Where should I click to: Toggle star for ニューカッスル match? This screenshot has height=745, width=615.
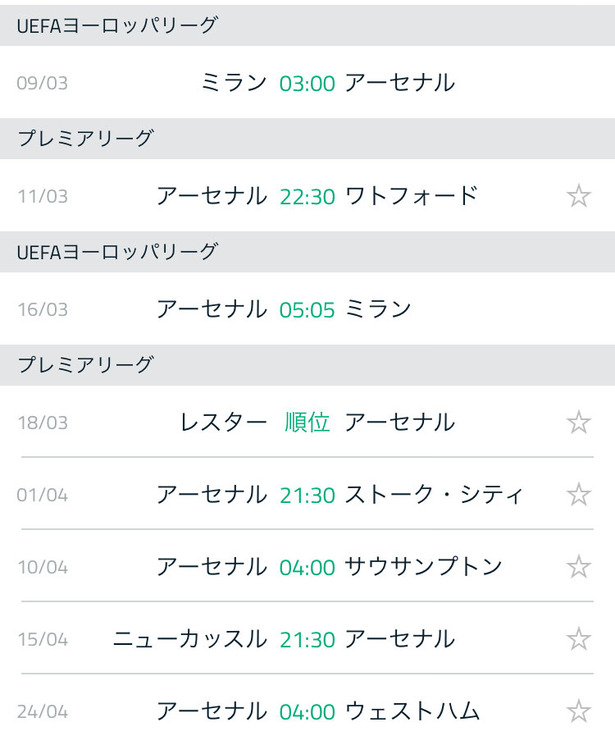click(x=578, y=639)
